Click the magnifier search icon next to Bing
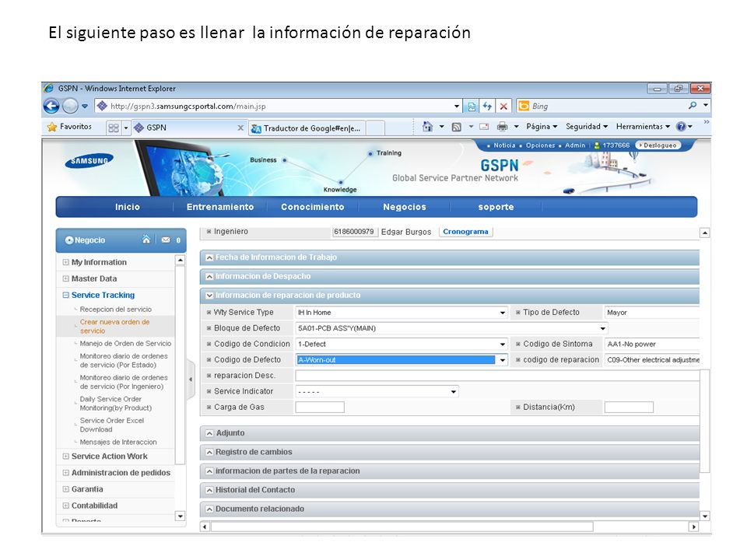The height and width of the screenshot is (560, 747). click(693, 105)
